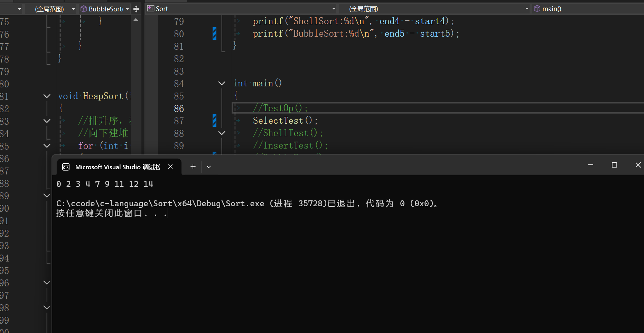Close the debug console window
The image size is (644, 333).
tap(638, 165)
